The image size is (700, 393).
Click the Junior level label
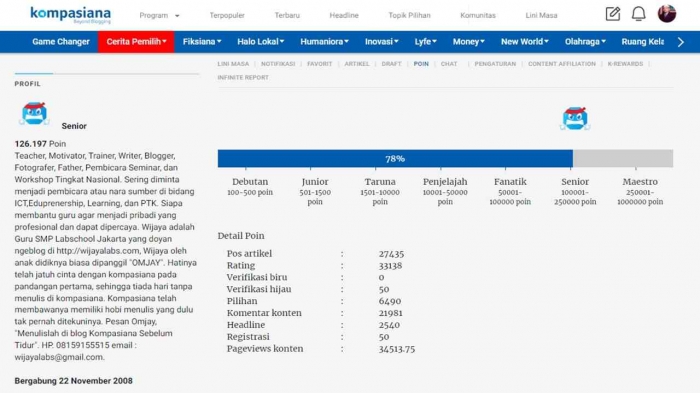click(x=315, y=182)
